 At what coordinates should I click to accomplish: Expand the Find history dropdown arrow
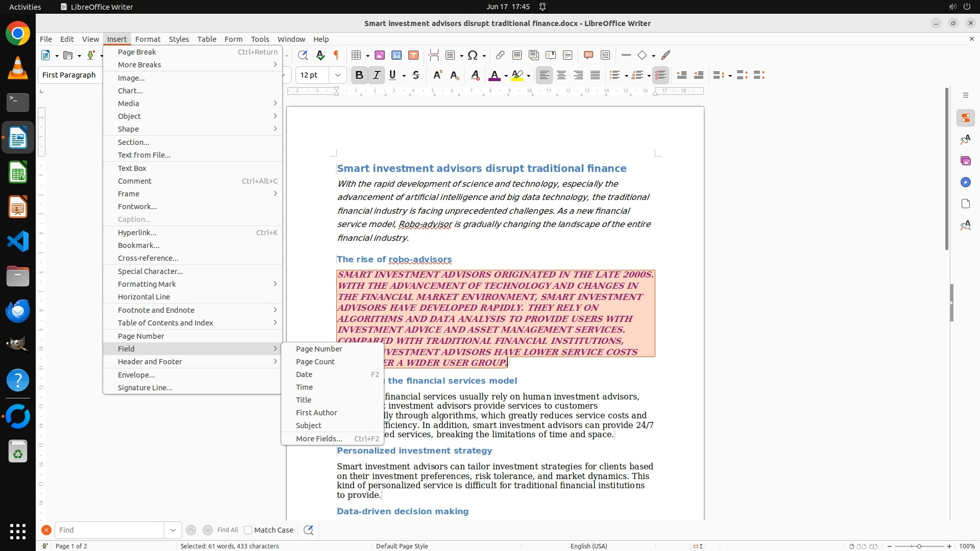pyautogui.click(x=173, y=530)
